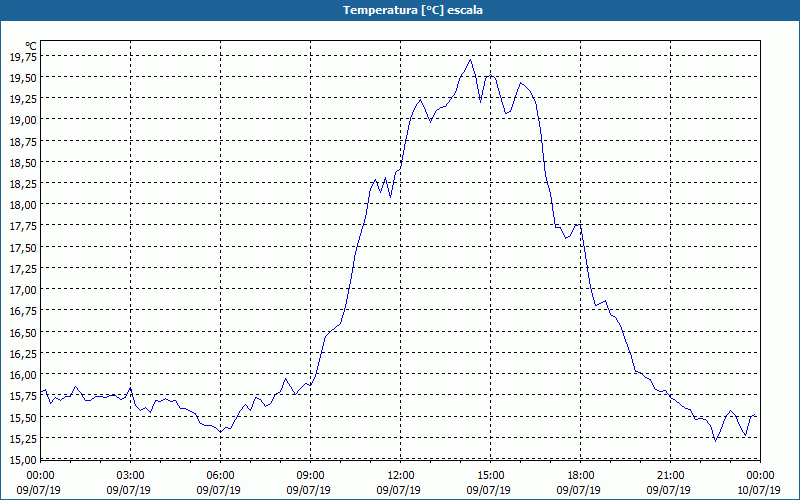Click the 12:00 time axis label
Screen dimensions: 800x500
[401, 476]
